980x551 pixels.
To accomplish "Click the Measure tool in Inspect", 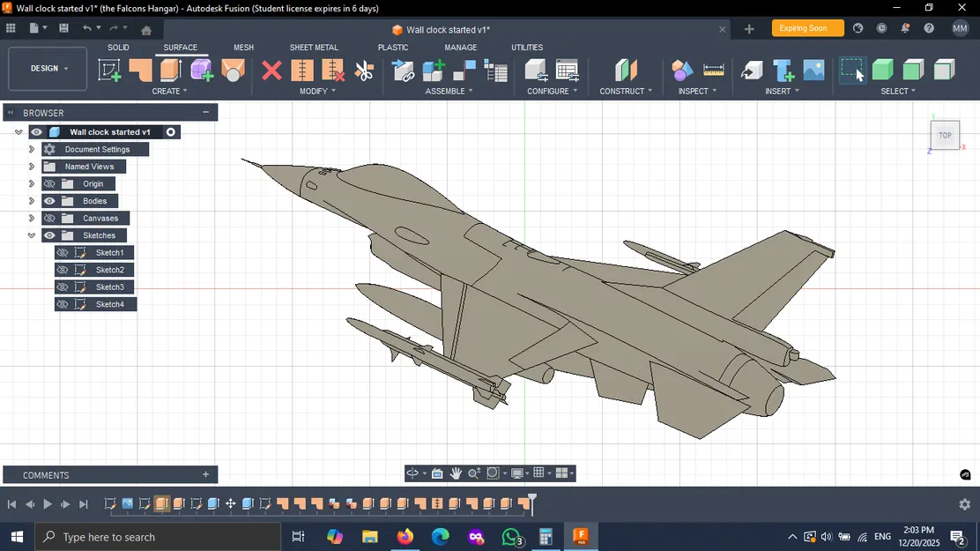I will point(713,71).
